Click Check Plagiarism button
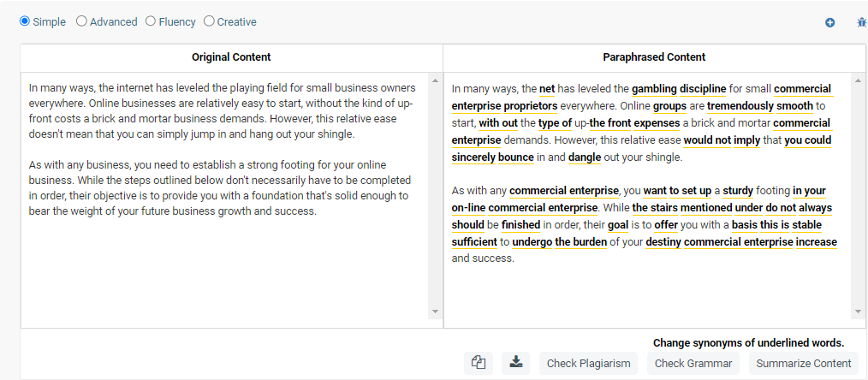This screenshot has width=868, height=380. click(589, 363)
